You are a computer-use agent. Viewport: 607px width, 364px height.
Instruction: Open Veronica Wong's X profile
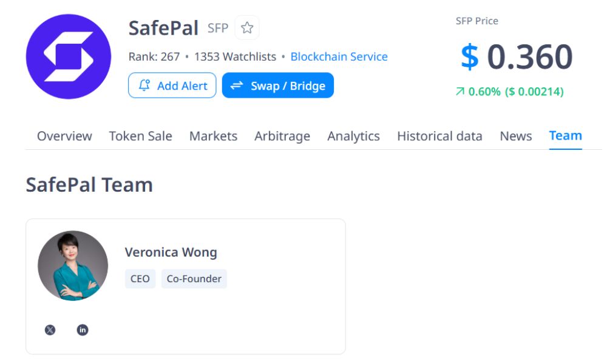(x=50, y=329)
